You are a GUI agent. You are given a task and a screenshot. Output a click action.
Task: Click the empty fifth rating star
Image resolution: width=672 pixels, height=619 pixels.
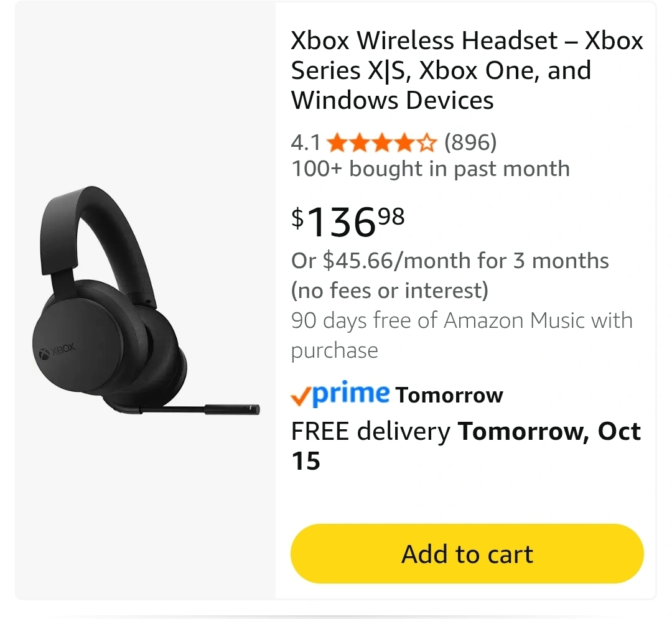(427, 144)
